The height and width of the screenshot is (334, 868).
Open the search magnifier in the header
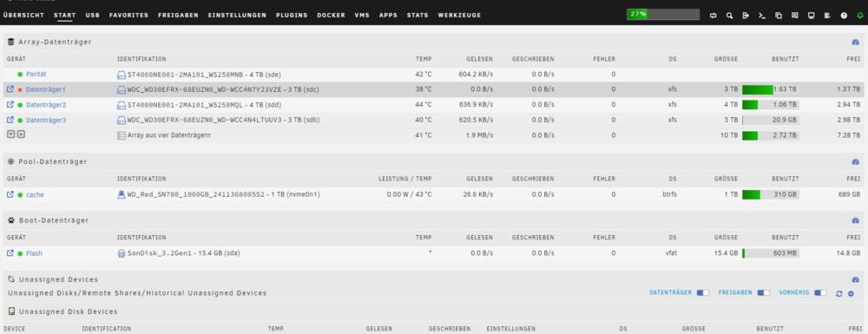point(730,16)
